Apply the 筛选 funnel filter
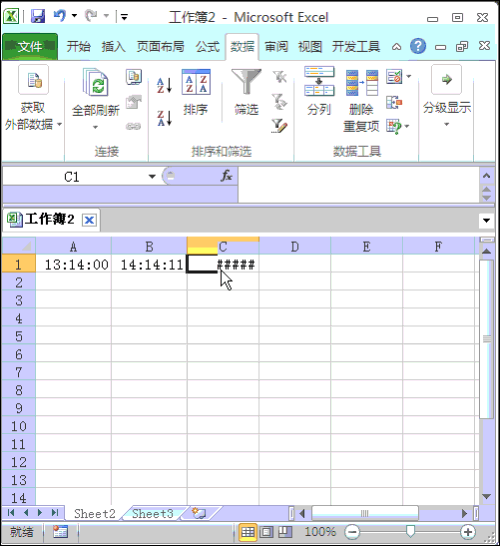The height and width of the screenshot is (546, 500). coord(246,92)
